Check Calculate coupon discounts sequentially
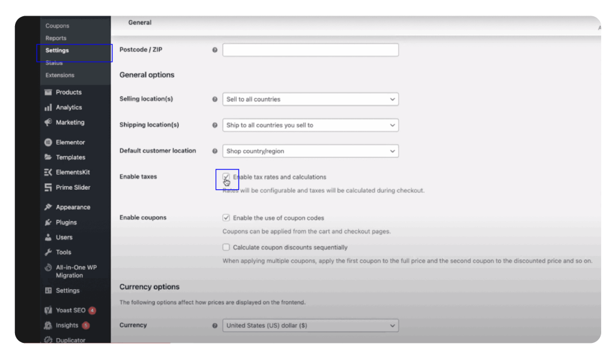The image size is (615, 364). point(226,247)
